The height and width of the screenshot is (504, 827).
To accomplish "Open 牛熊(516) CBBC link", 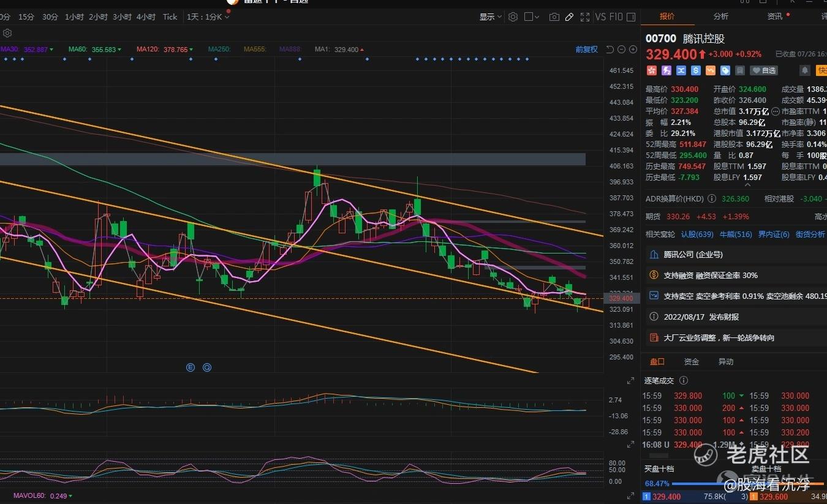I will [736, 235].
